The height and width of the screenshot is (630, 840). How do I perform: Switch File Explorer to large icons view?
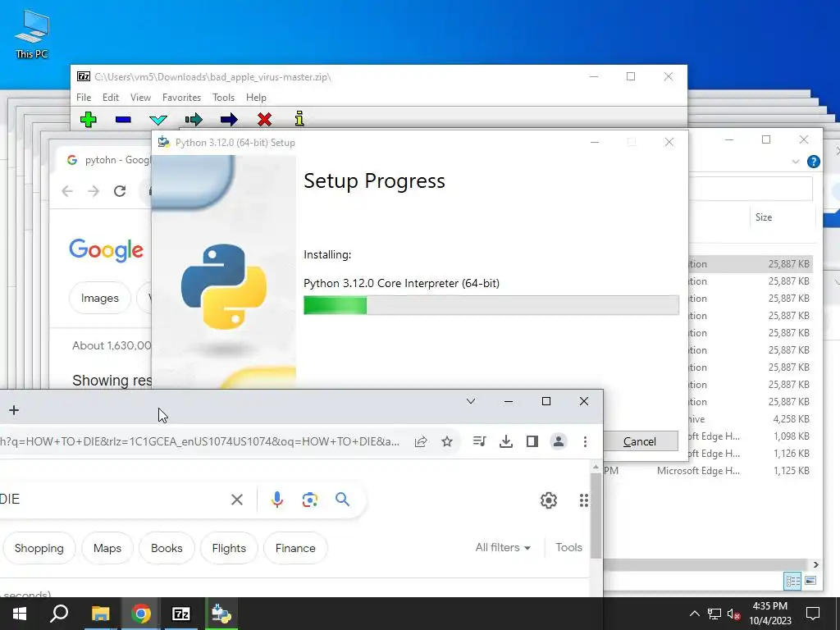click(810, 581)
